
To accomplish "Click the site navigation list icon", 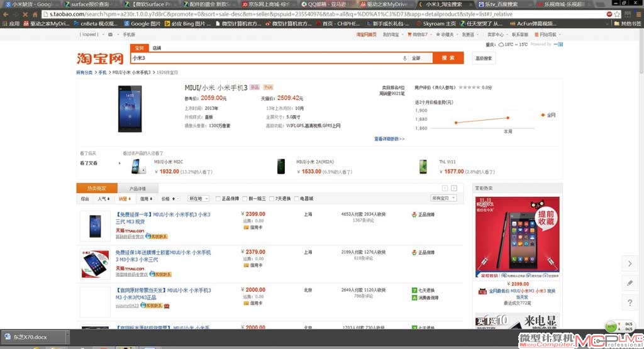I will click(536, 35).
